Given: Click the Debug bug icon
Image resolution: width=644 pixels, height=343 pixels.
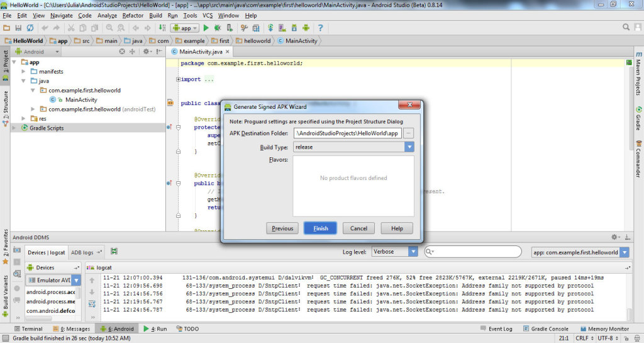Looking at the screenshot, I should [218, 28].
